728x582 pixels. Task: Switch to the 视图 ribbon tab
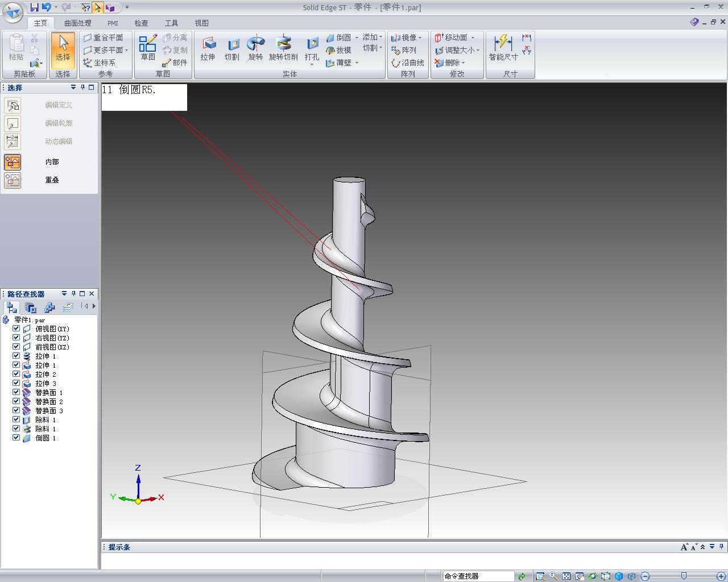(x=201, y=23)
